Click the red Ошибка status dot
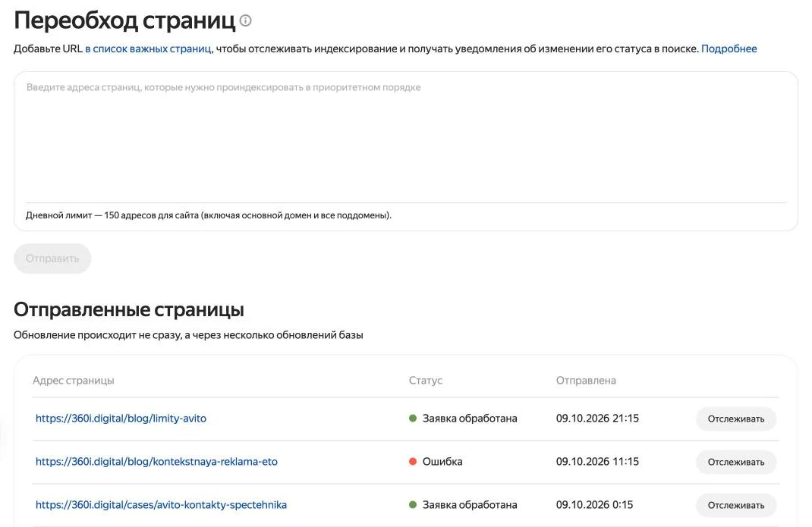 [x=413, y=461]
